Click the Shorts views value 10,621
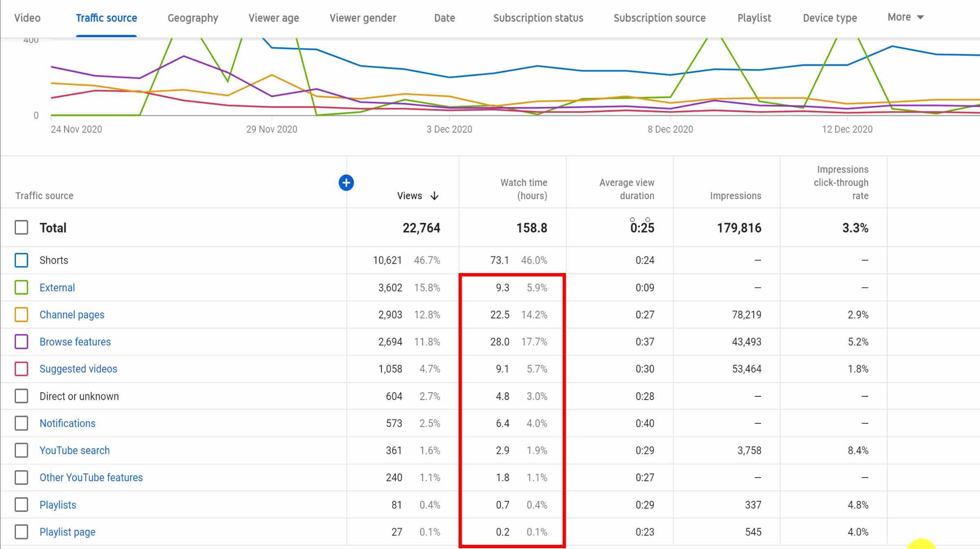Image resolution: width=980 pixels, height=549 pixels. pyautogui.click(x=387, y=260)
